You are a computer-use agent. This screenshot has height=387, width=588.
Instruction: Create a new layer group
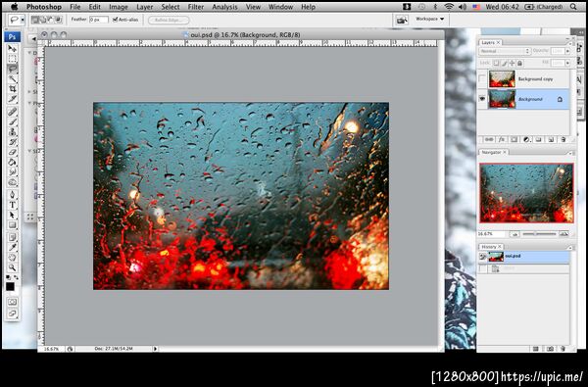point(539,139)
